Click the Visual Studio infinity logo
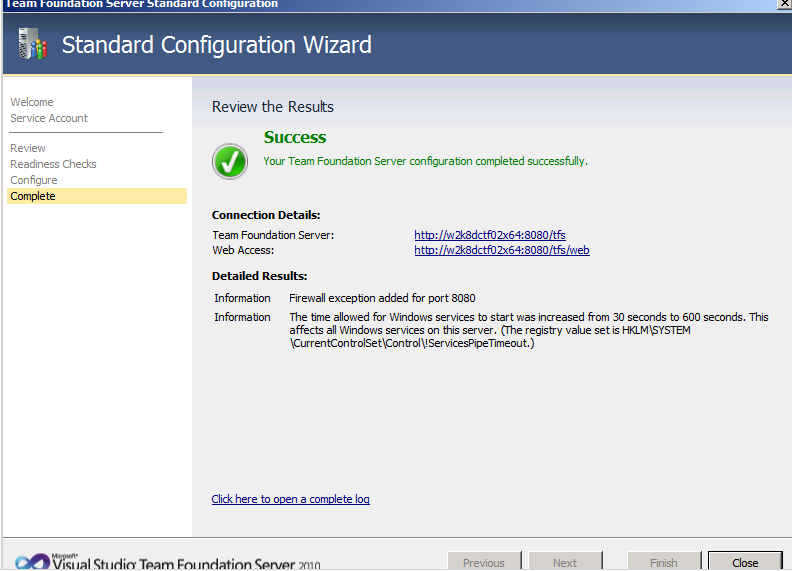Screen dimensions: 792x571 tap(32, 562)
